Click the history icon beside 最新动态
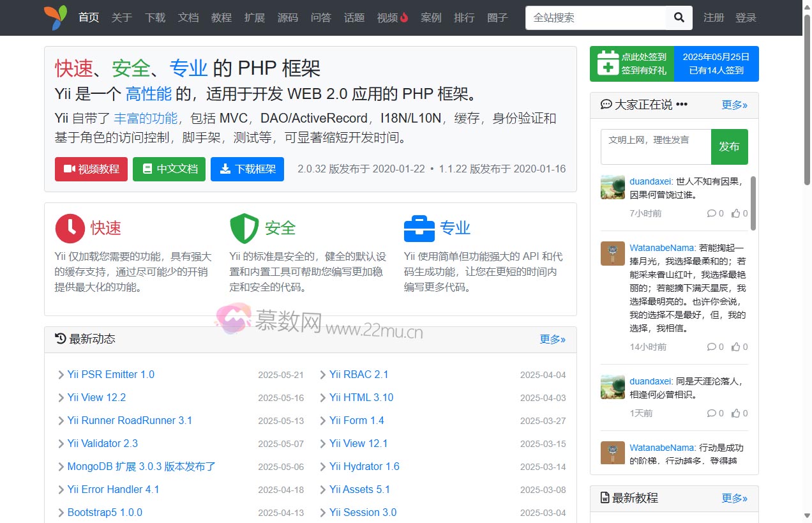The width and height of the screenshot is (812, 523). pyautogui.click(x=59, y=339)
